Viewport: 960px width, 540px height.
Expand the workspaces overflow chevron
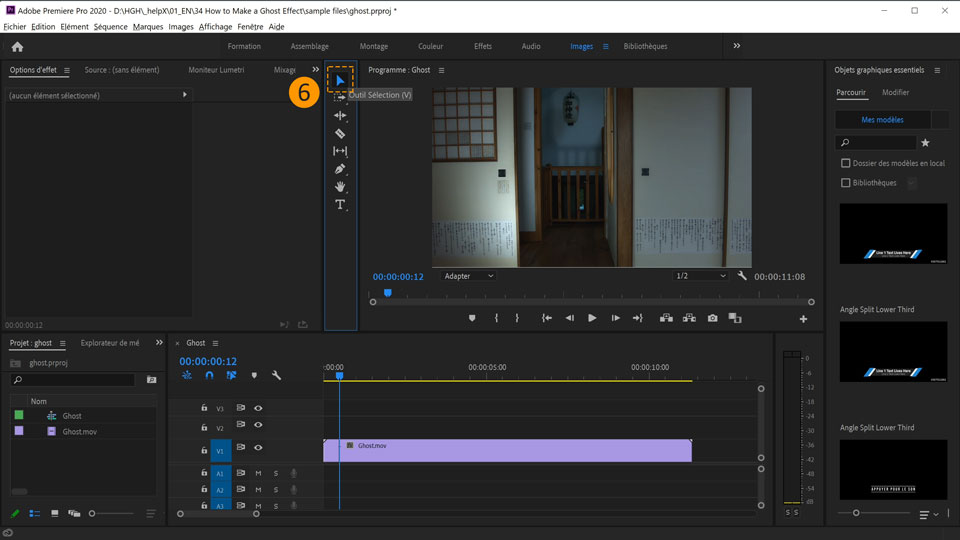pos(737,46)
